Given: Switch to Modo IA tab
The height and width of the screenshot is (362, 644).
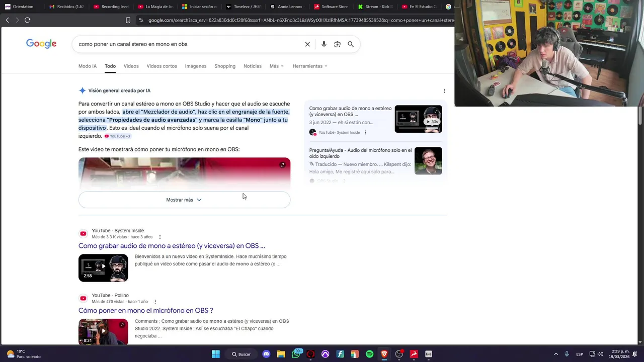Looking at the screenshot, I should [x=88, y=66].
